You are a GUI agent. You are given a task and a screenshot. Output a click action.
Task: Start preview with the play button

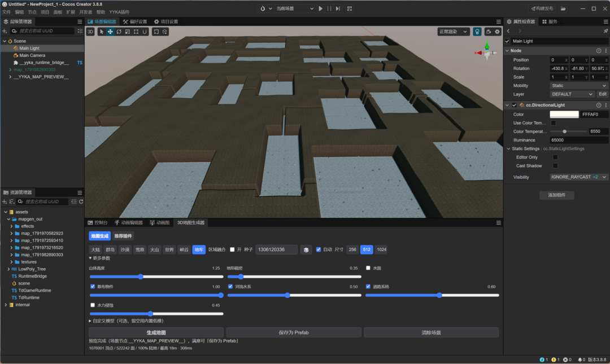[x=321, y=8]
